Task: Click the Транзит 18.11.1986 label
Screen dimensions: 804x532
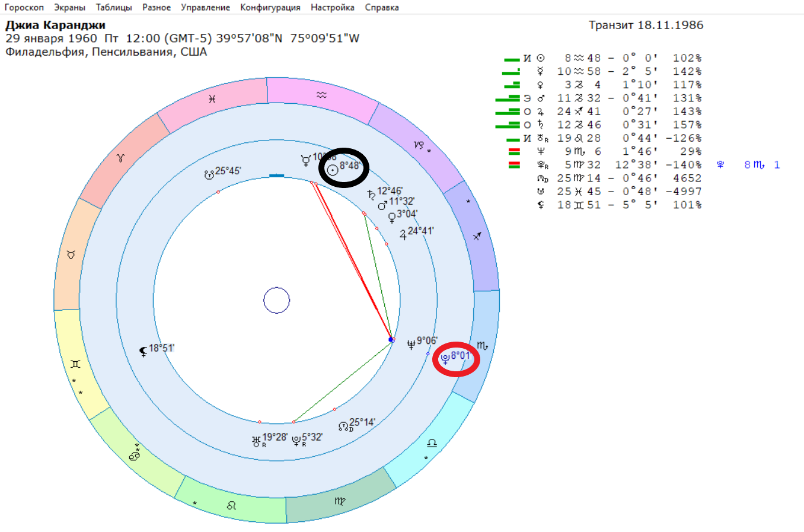Action: [x=646, y=25]
